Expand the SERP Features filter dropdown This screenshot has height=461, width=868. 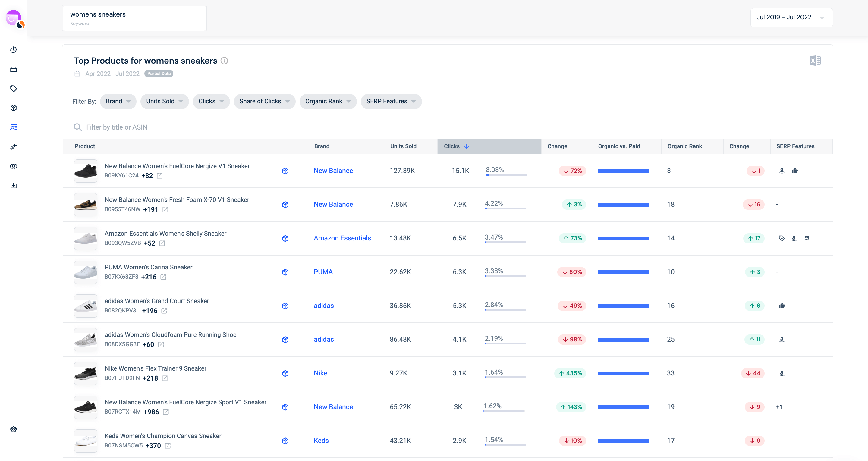[x=391, y=101]
